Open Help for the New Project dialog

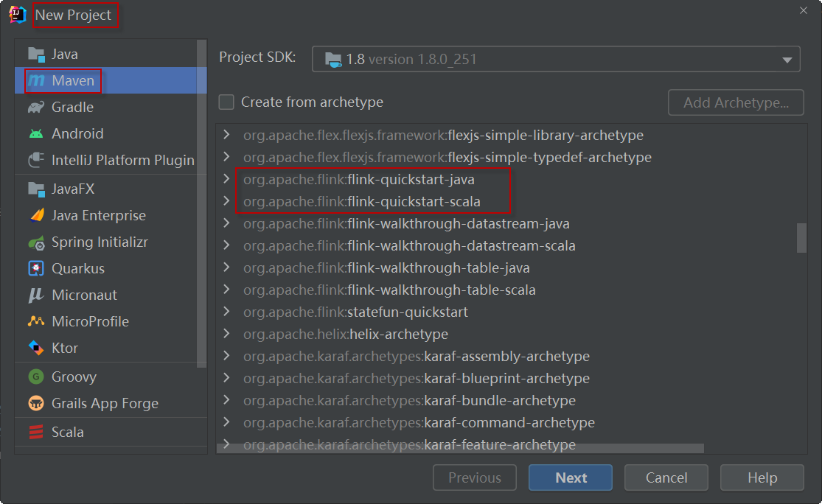click(x=762, y=477)
